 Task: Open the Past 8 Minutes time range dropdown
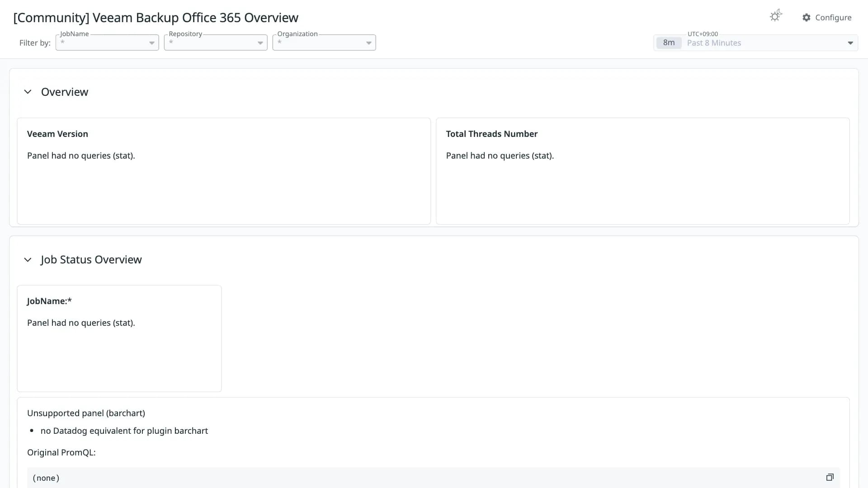(755, 43)
